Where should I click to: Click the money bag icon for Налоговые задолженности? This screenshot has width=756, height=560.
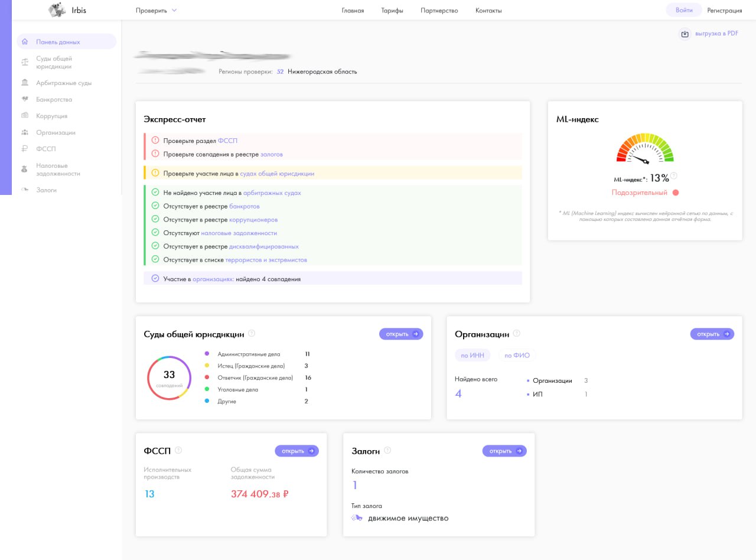pos(25,169)
